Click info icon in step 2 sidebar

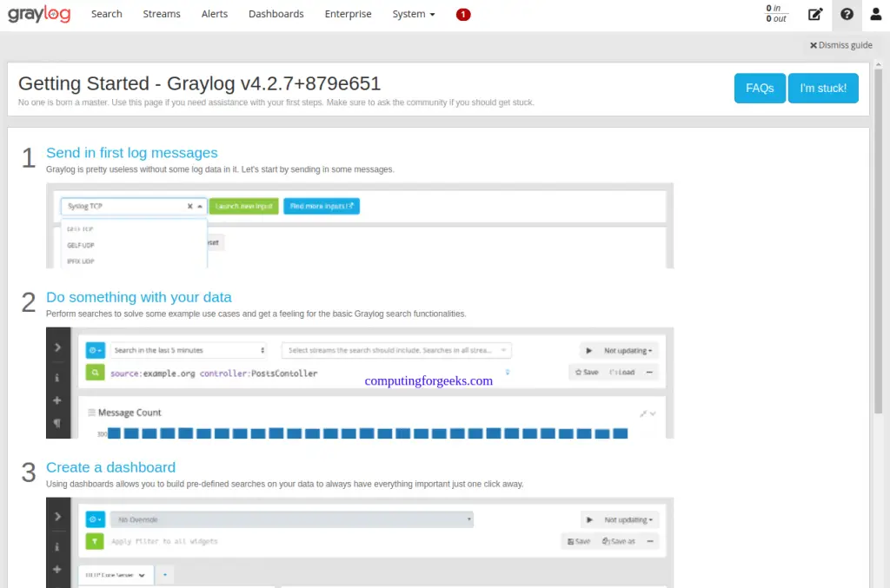[x=56, y=378]
